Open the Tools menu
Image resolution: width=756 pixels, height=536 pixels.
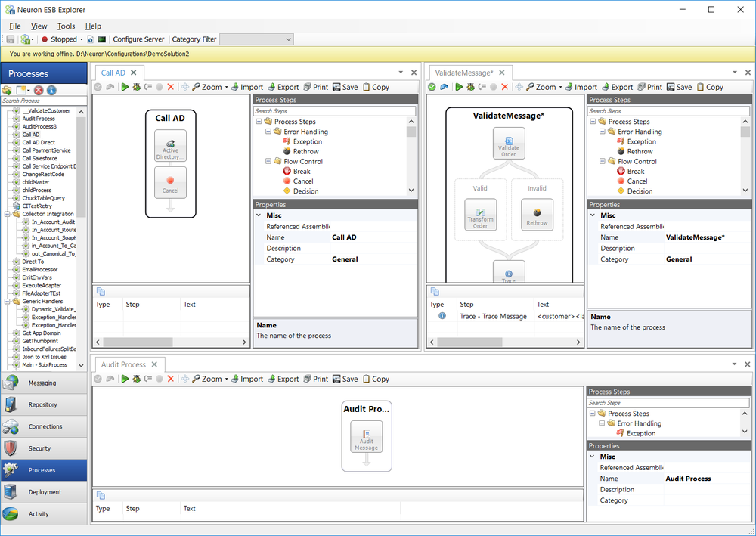[66, 26]
